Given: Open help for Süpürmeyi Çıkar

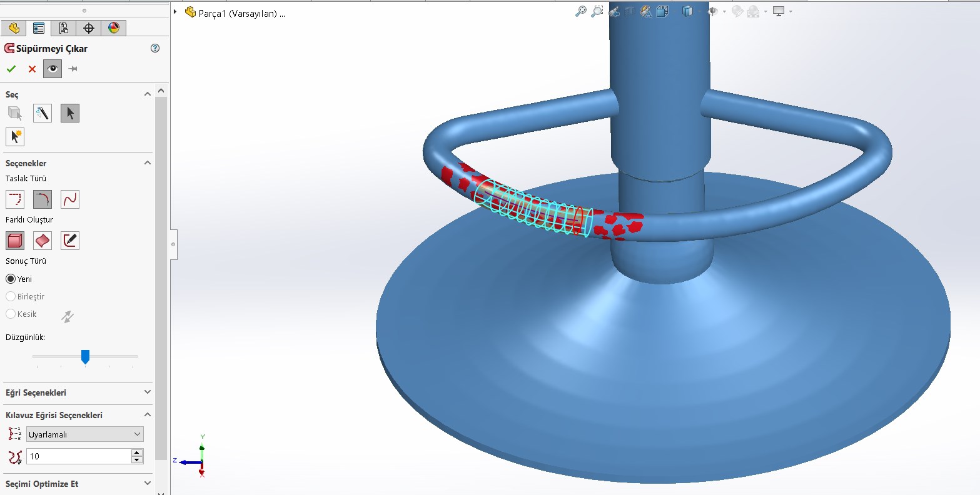Looking at the screenshot, I should point(156,48).
